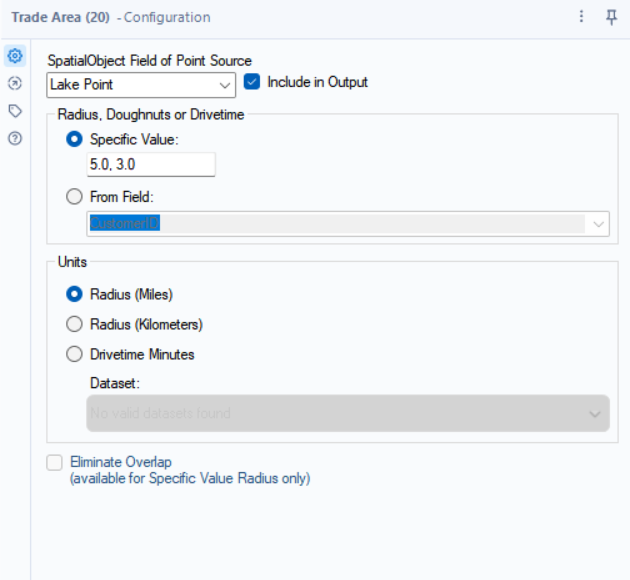Select the Specific Value radio button
Image resolution: width=630 pixels, height=580 pixels.
click(75, 140)
